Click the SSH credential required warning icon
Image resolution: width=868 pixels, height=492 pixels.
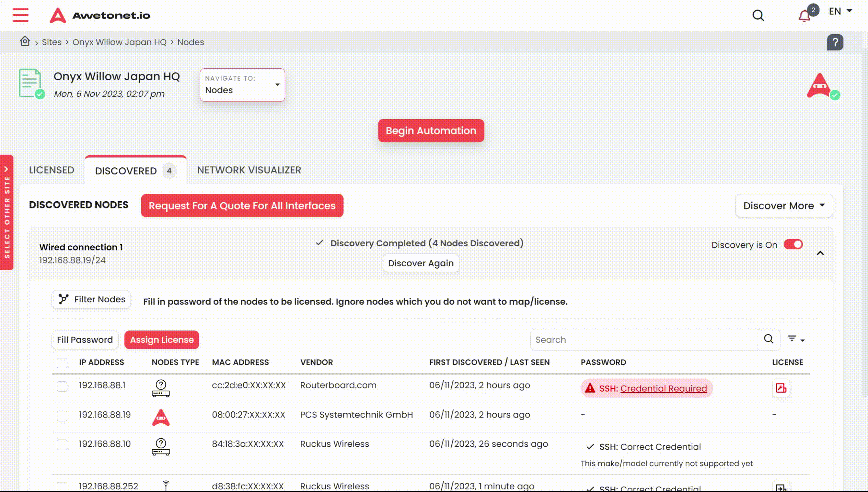point(589,388)
